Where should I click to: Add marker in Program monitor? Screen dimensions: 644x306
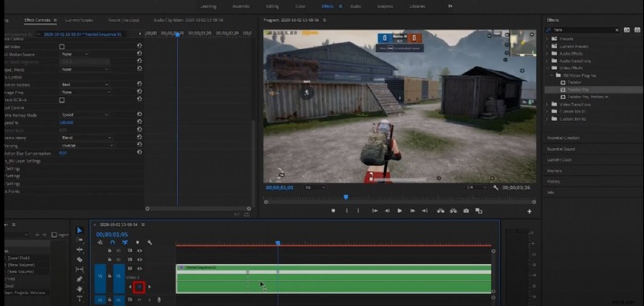333,211
